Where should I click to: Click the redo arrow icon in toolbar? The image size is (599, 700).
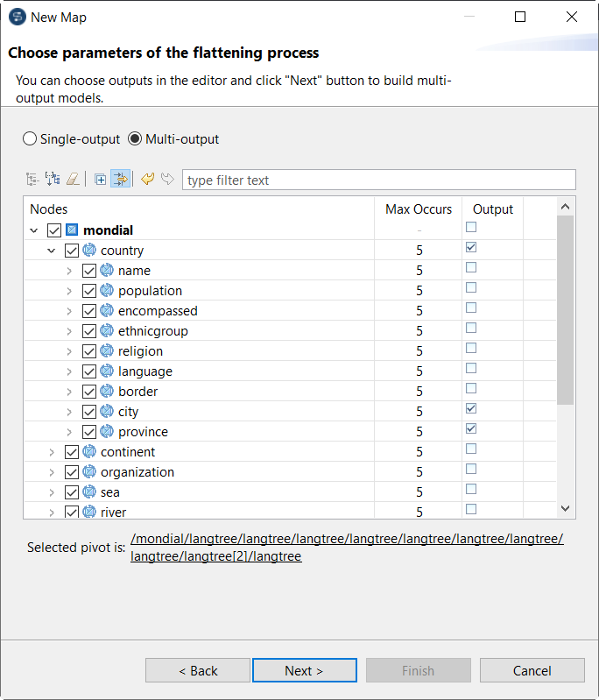(x=167, y=180)
